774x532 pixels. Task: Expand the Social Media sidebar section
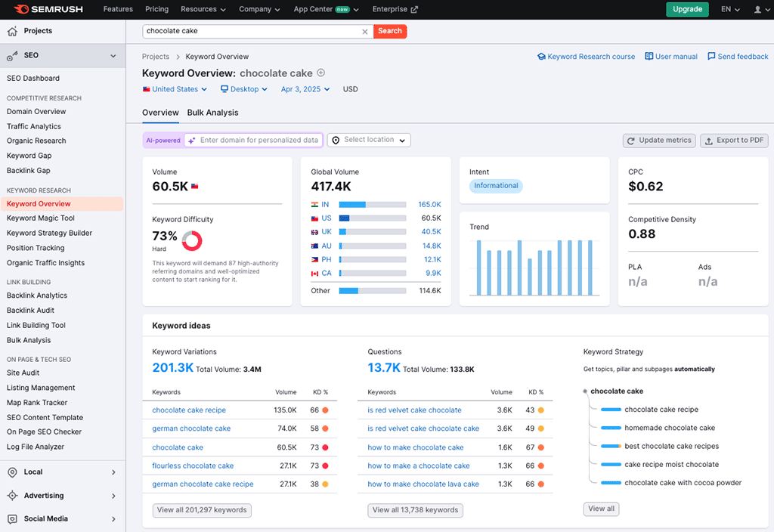tap(113, 519)
